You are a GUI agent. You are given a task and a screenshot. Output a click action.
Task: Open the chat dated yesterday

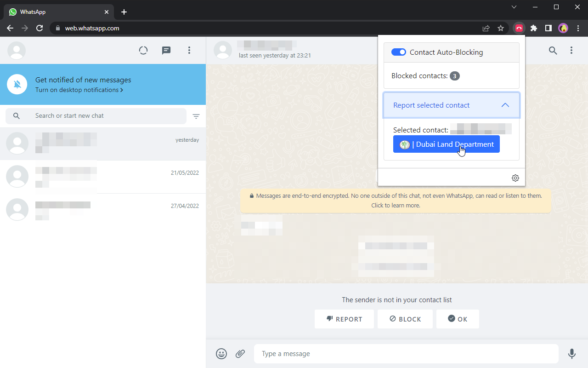(x=103, y=144)
